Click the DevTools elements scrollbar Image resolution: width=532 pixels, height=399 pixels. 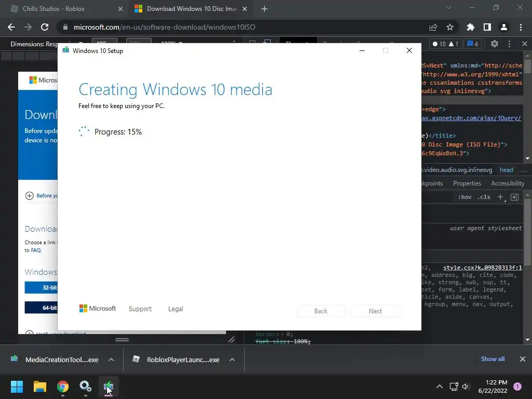pyautogui.click(x=528, y=66)
